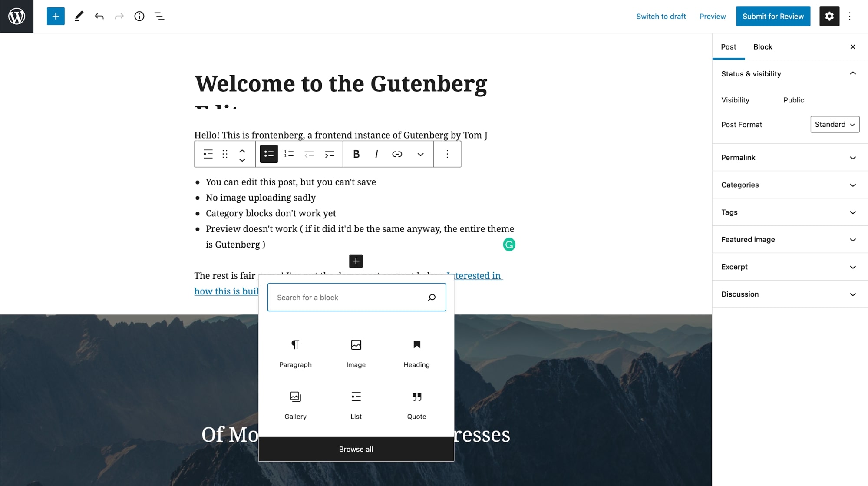Search for a block input field
Screen dimensions: 868x486
pyautogui.click(x=356, y=297)
